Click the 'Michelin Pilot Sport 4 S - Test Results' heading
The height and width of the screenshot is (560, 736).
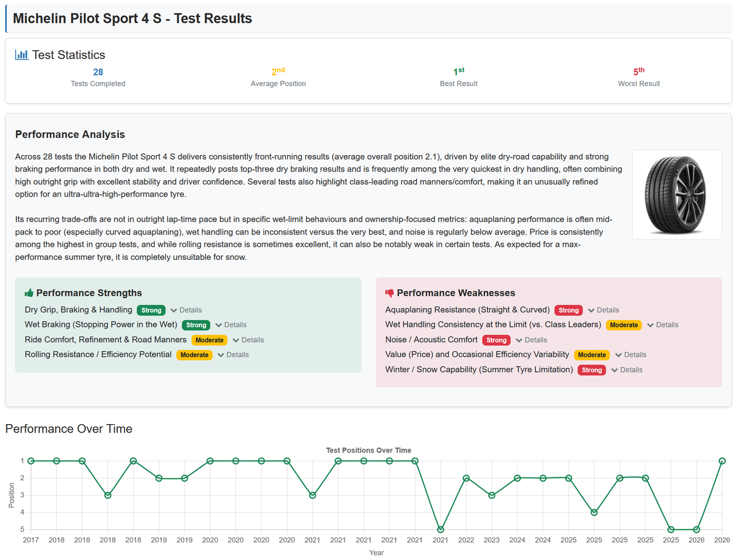(x=132, y=19)
